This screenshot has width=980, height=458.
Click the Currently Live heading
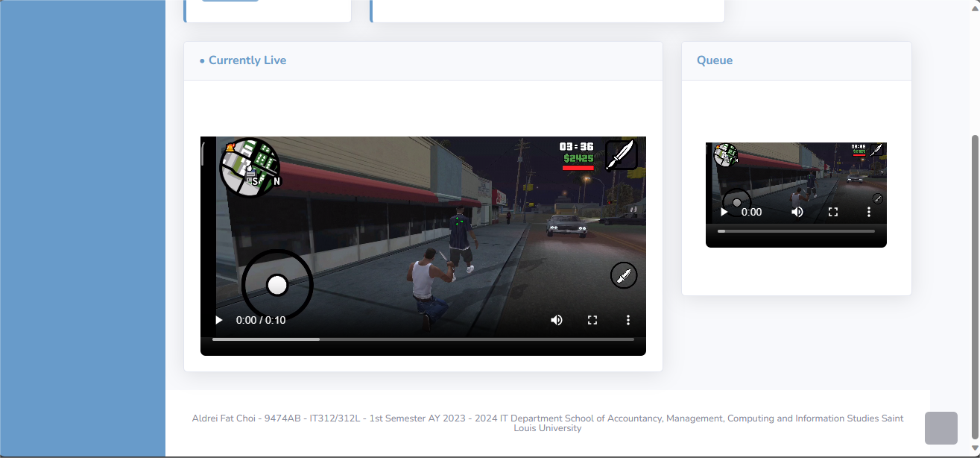click(243, 60)
